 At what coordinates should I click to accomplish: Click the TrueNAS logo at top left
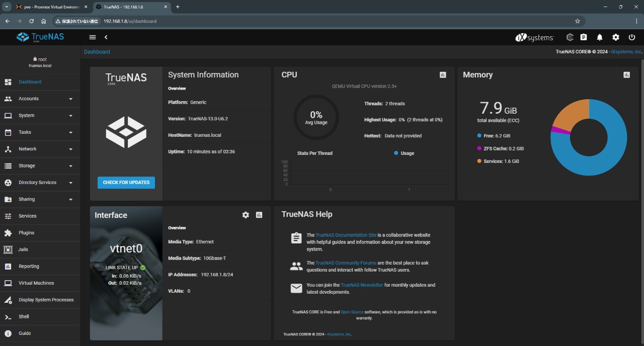point(40,37)
